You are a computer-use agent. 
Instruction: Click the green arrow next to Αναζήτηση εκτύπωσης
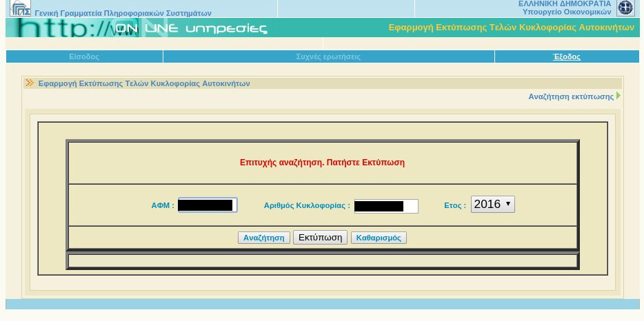(x=618, y=96)
